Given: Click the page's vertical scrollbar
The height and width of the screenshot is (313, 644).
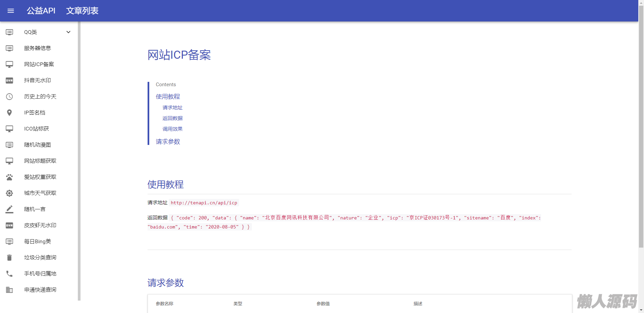Looking at the screenshot, I should click(641, 134).
